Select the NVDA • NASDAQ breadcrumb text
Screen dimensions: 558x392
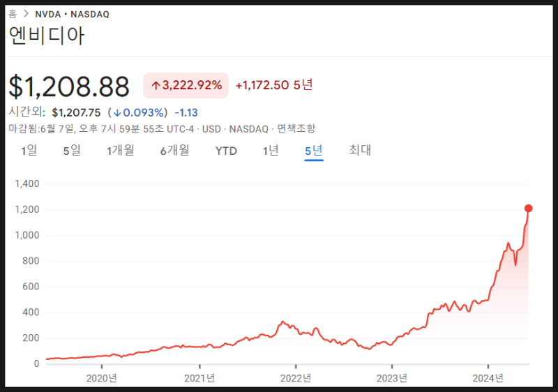pyautogui.click(x=73, y=14)
